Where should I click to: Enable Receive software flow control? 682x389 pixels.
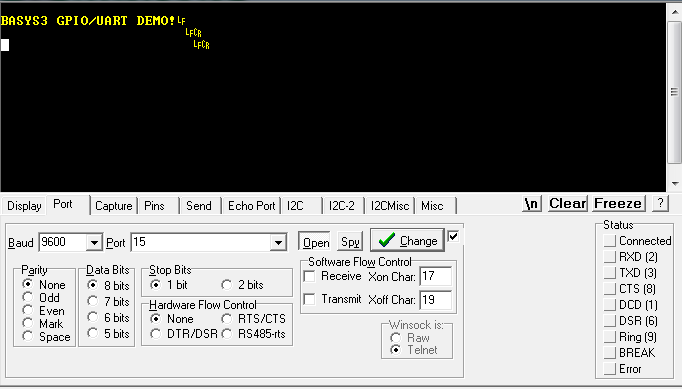[x=333, y=276]
